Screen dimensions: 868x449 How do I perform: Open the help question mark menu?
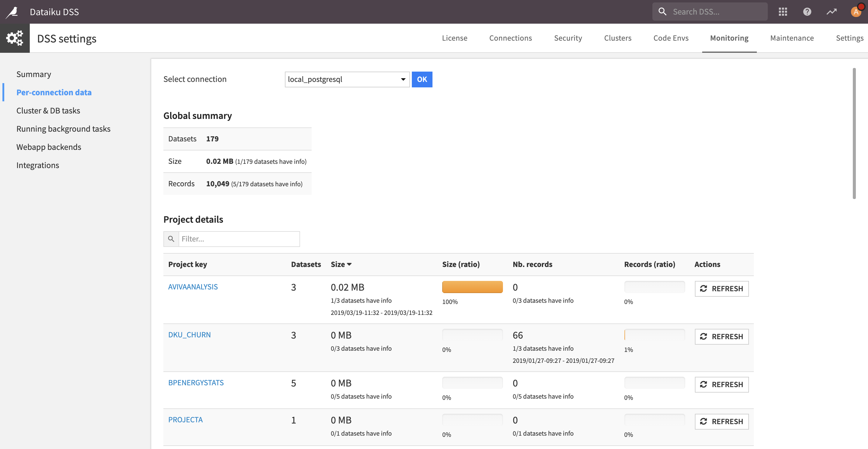pyautogui.click(x=807, y=12)
